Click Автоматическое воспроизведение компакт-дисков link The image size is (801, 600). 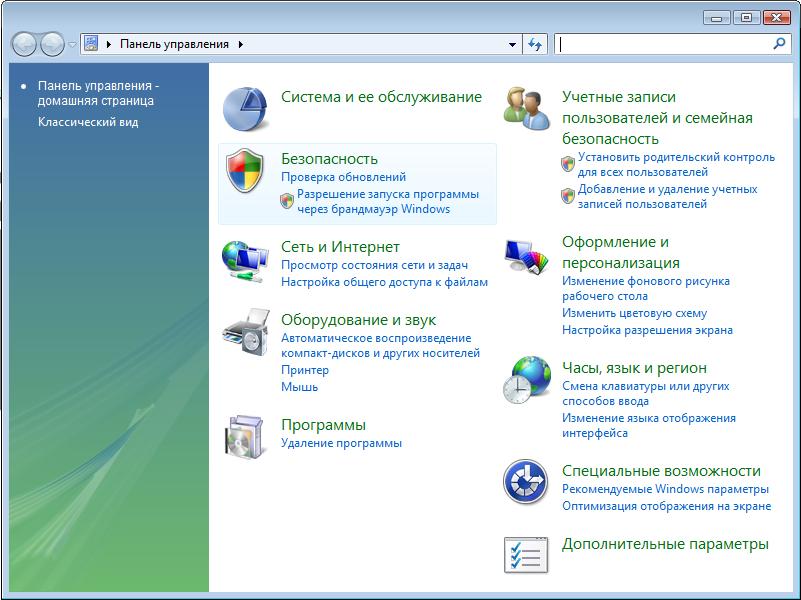click(380, 345)
